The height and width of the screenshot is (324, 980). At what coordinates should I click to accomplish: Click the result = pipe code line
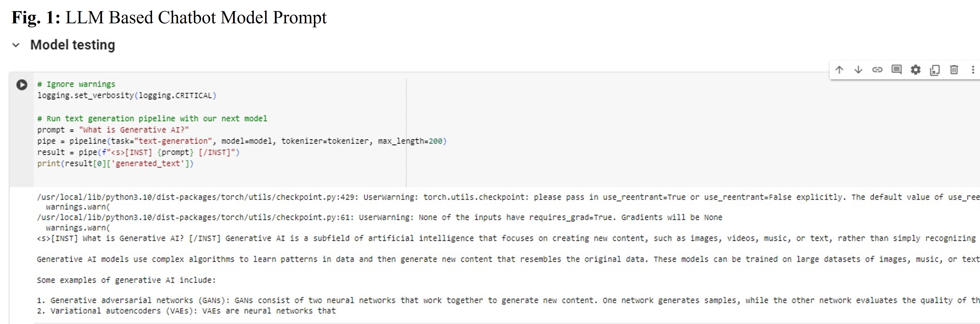click(138, 152)
